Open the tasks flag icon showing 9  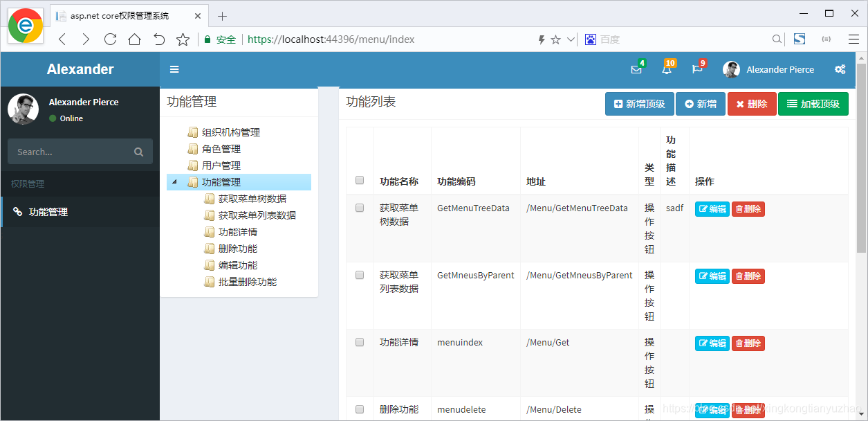coord(696,69)
